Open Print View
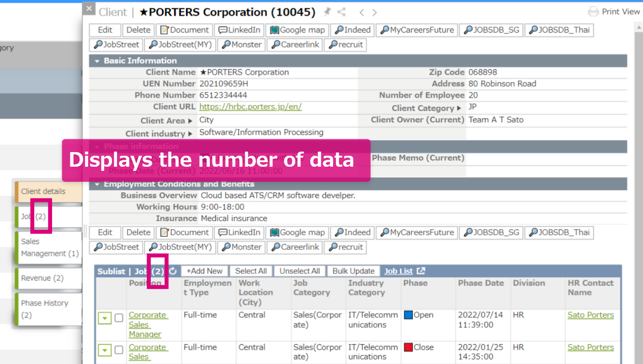This screenshot has height=364, width=643. point(614,12)
